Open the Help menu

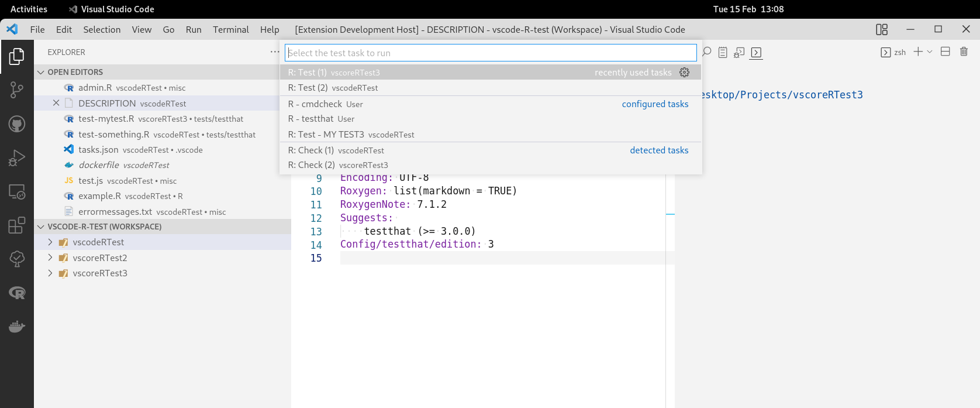click(270, 29)
